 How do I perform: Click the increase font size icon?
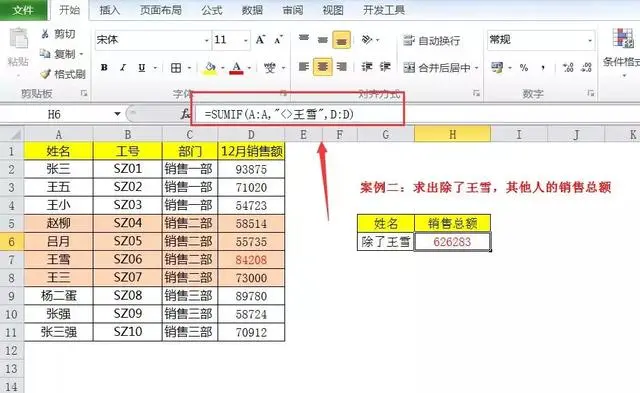click(260, 40)
